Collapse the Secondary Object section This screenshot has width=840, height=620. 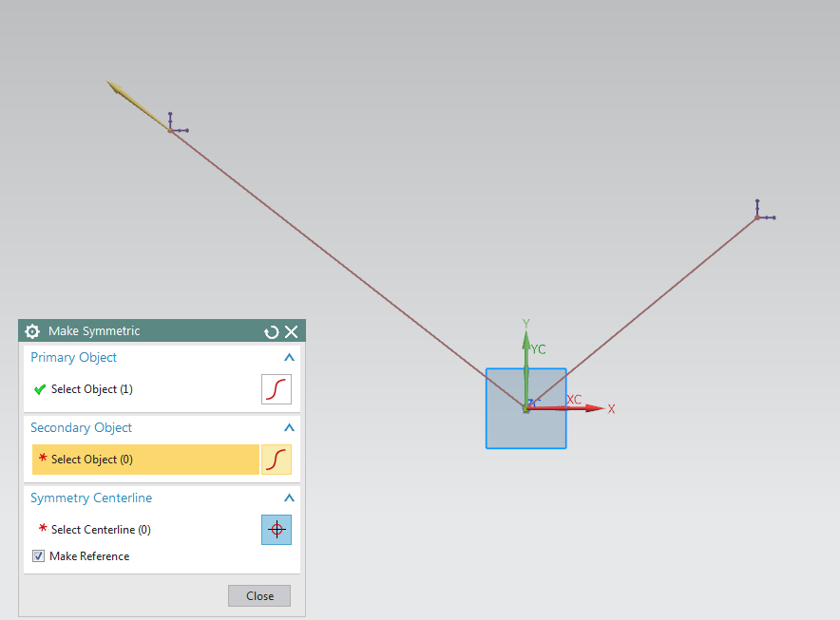[x=289, y=427]
